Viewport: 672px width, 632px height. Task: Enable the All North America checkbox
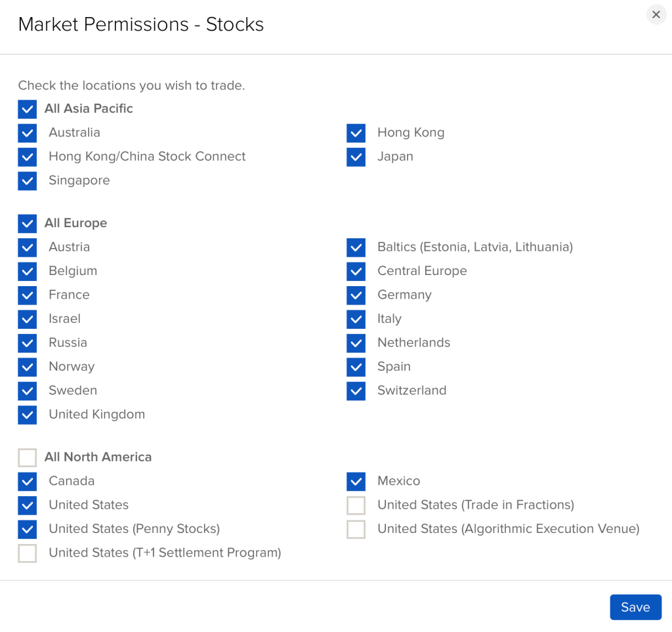tap(28, 457)
